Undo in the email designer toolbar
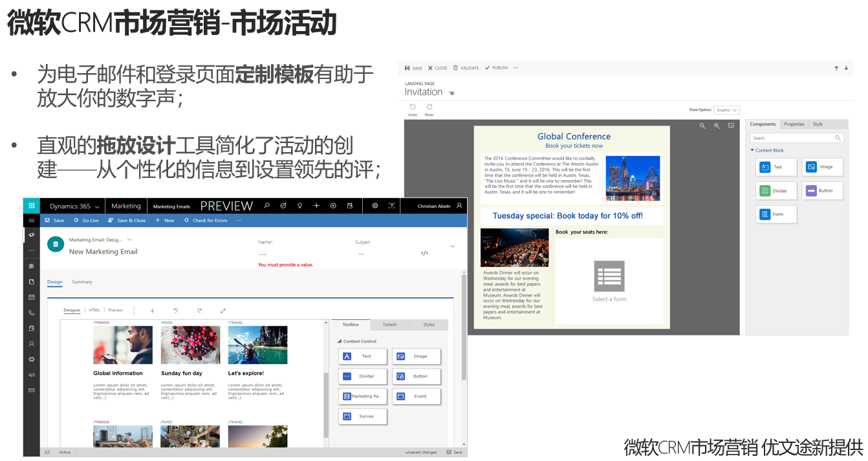This screenshot has height=461, width=868. point(176,311)
